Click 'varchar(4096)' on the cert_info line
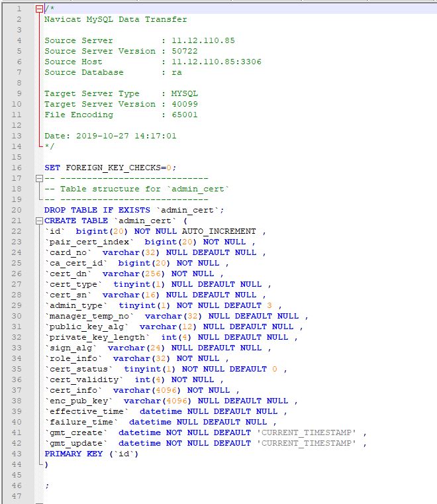Viewport: 437px width, 504px height. click(146, 391)
